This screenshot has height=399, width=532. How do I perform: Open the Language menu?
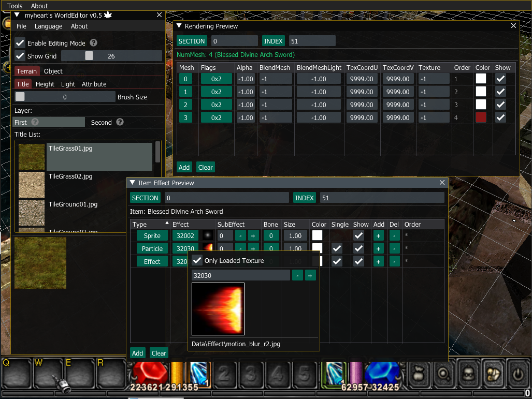click(x=48, y=26)
